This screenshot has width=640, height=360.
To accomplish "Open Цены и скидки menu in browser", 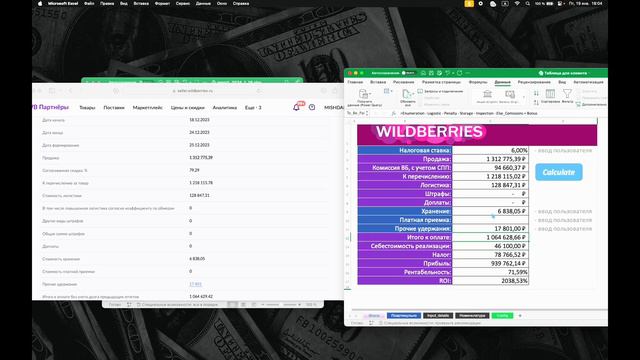I will [188, 108].
